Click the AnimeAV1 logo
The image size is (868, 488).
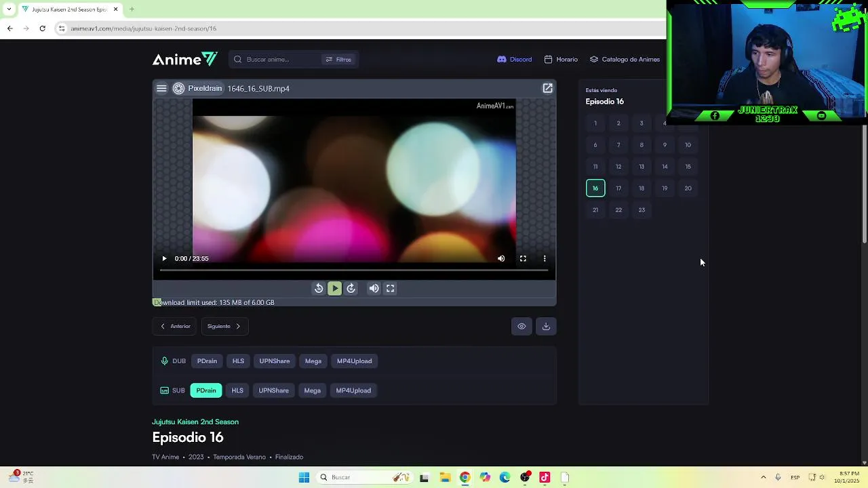coord(184,60)
